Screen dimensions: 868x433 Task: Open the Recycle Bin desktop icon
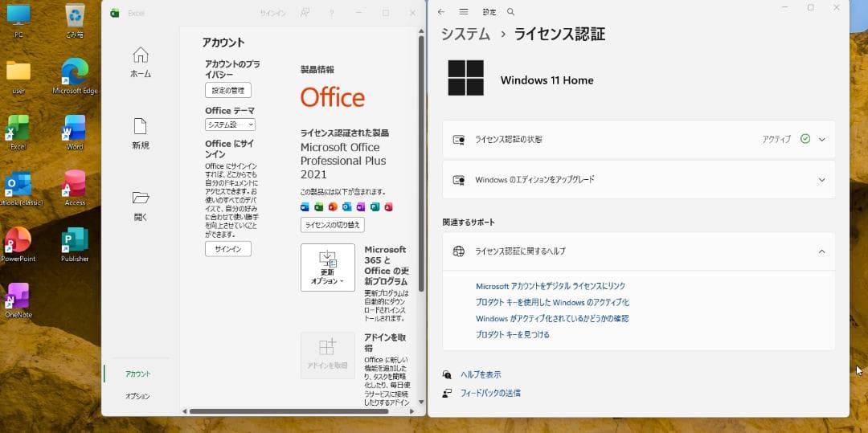75,20
